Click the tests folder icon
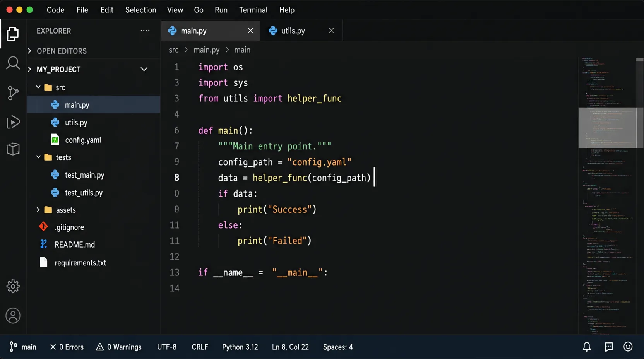Image resolution: width=644 pixels, height=359 pixels. 48,157
